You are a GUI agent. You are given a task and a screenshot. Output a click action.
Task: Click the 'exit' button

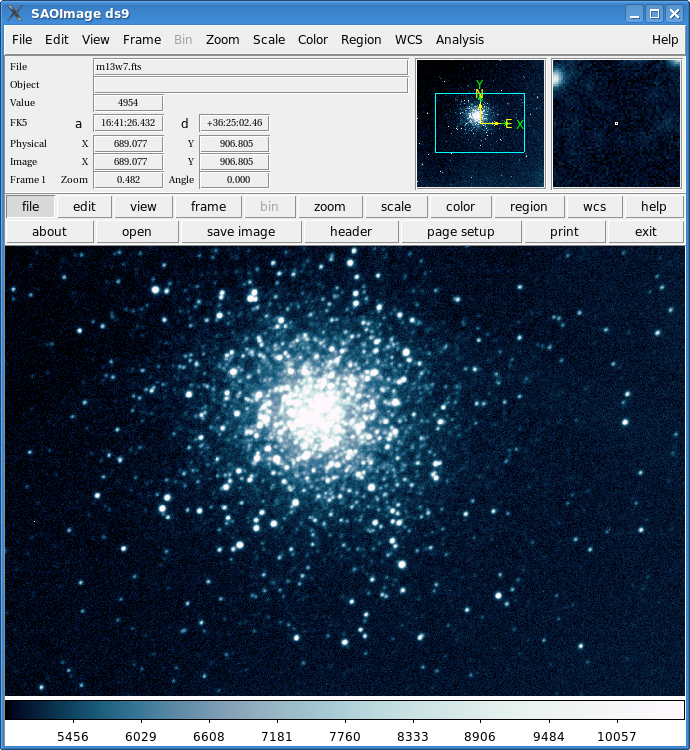click(646, 232)
